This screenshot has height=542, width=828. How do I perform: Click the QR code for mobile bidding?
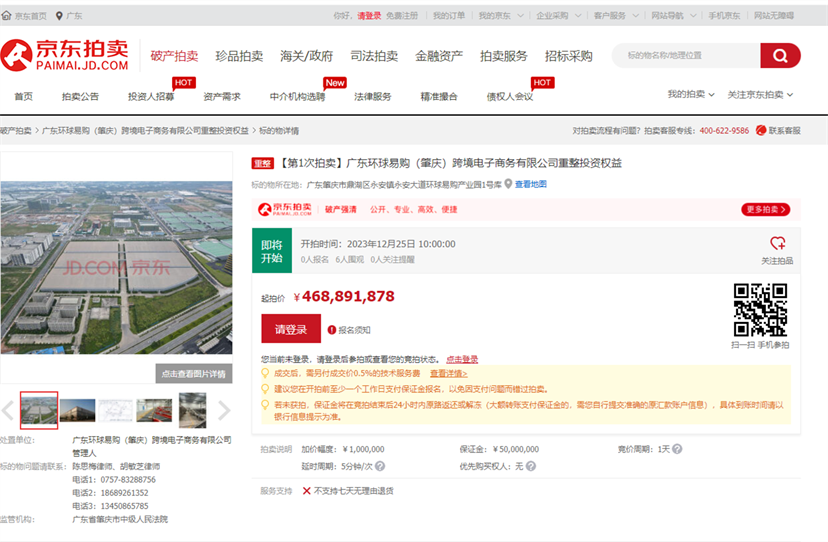coord(760,310)
